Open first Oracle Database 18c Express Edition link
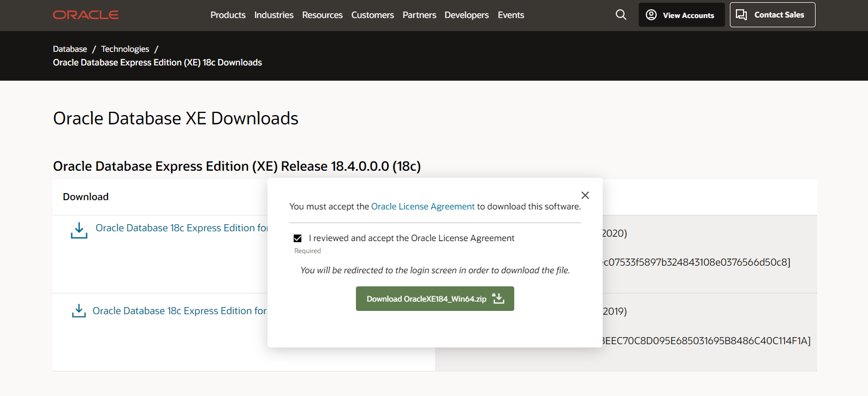 tap(181, 228)
